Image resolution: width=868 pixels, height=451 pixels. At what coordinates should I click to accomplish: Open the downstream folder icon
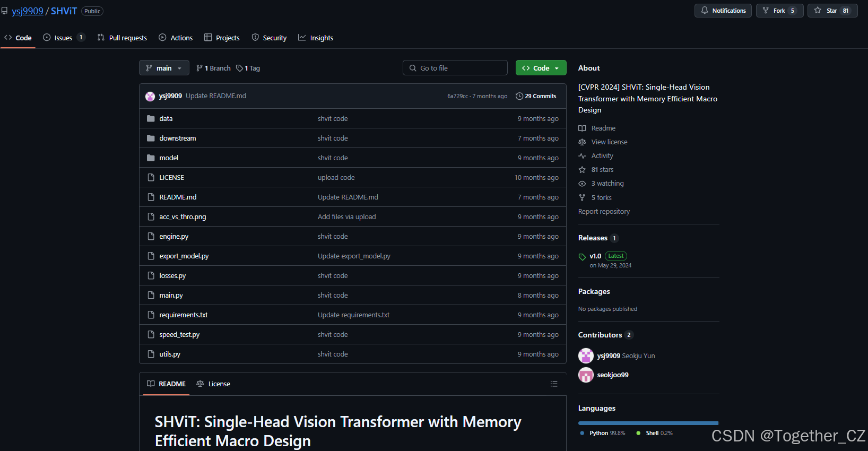click(151, 138)
